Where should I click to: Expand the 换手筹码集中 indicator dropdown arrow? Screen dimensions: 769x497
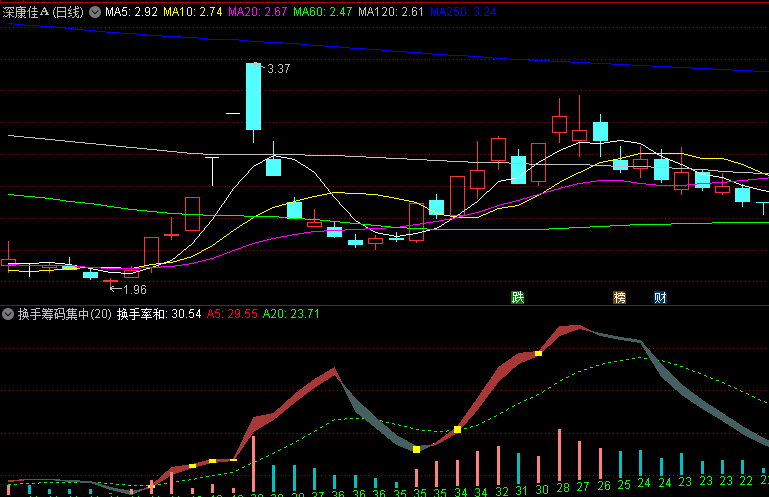8,314
